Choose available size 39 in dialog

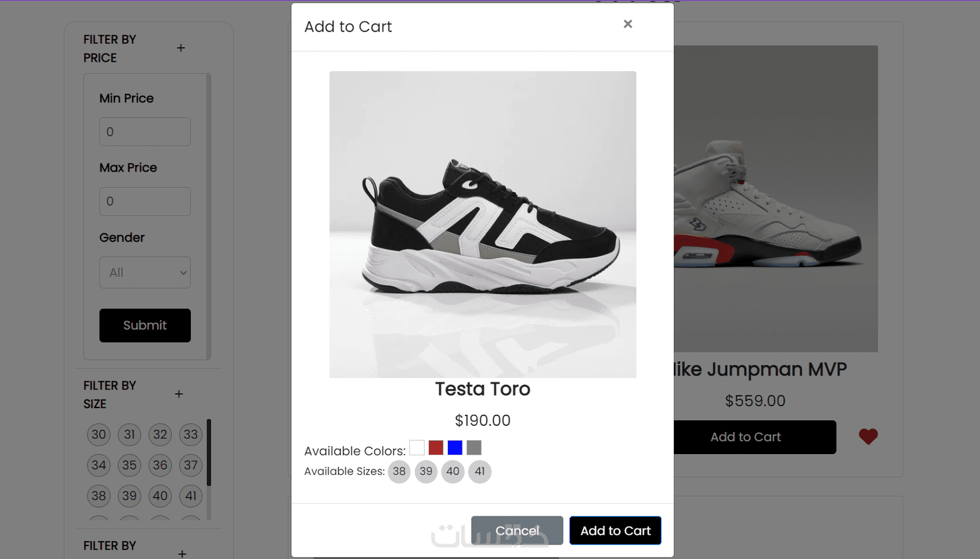[x=426, y=472]
